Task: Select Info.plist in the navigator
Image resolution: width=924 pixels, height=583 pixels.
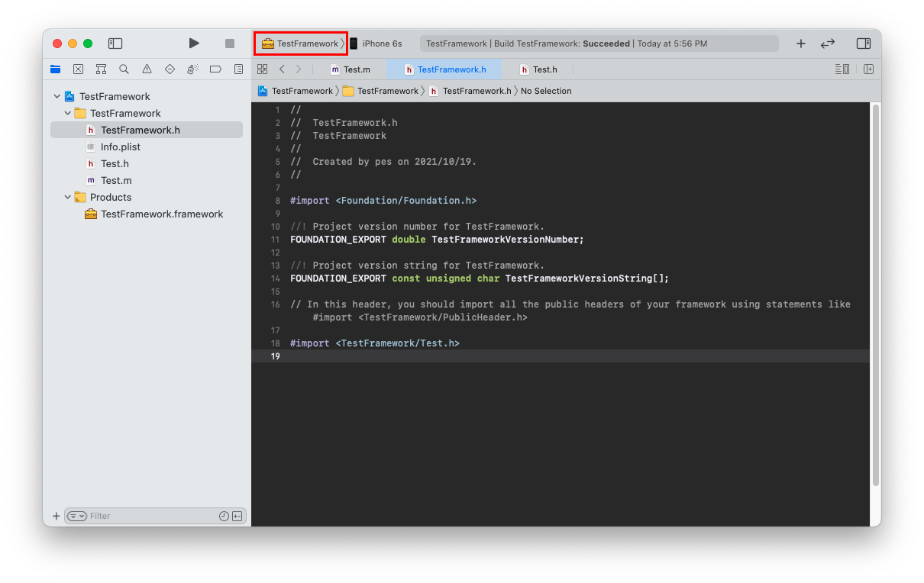Action: 121,147
